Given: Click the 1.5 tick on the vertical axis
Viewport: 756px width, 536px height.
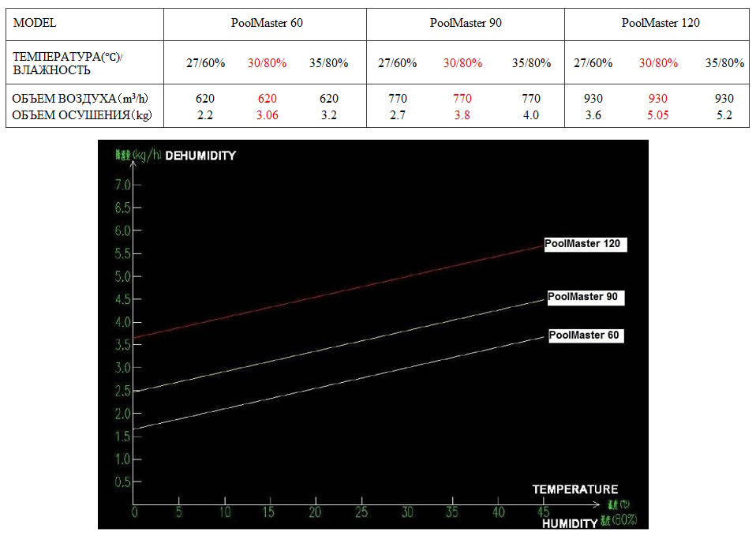Looking at the screenshot, I should 122,437.
